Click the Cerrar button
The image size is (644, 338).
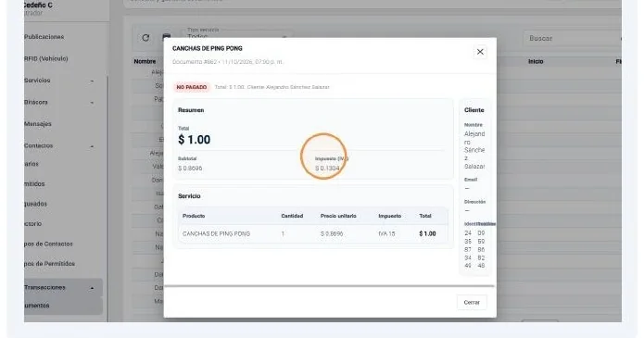click(472, 302)
